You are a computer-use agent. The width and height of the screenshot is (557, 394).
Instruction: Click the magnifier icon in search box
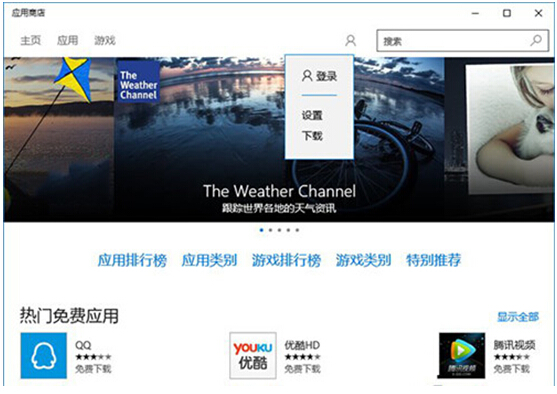pyautogui.click(x=536, y=41)
